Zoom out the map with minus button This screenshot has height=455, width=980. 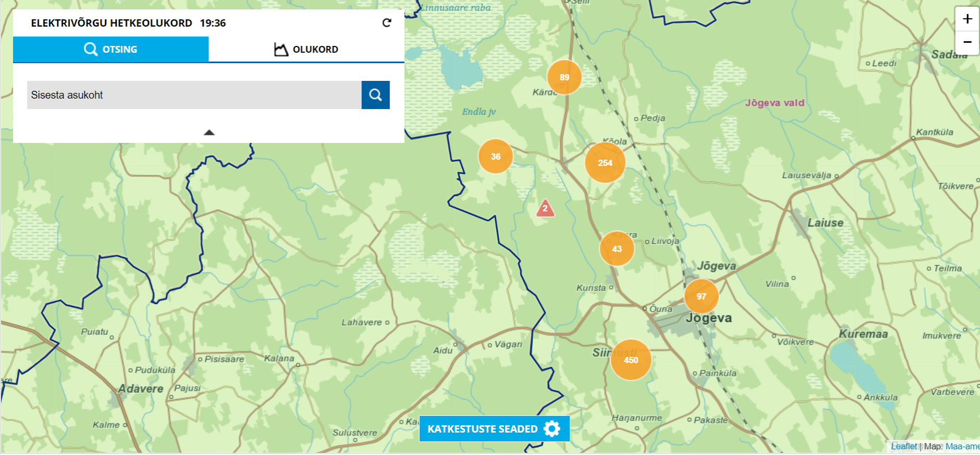(x=967, y=42)
